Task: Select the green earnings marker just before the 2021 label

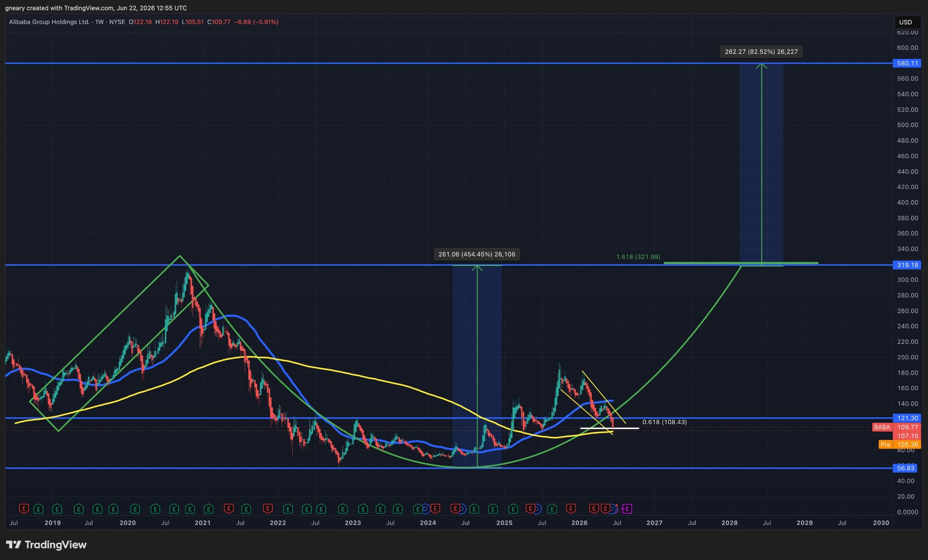Action: coord(190,509)
